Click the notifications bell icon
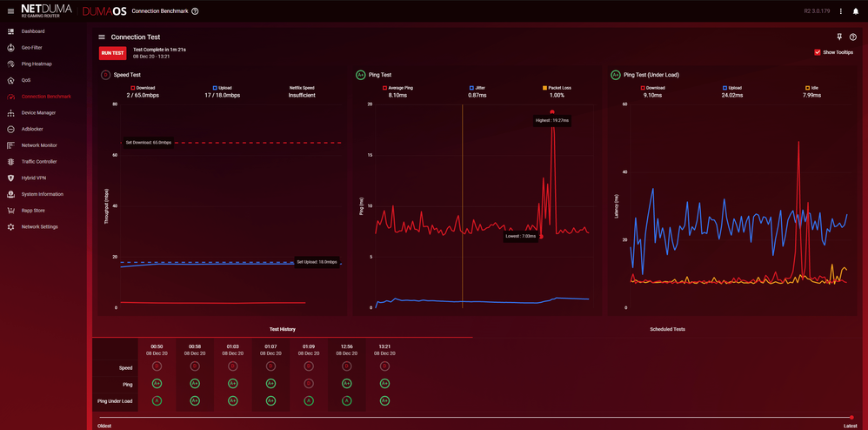This screenshot has height=430, width=868. [856, 11]
